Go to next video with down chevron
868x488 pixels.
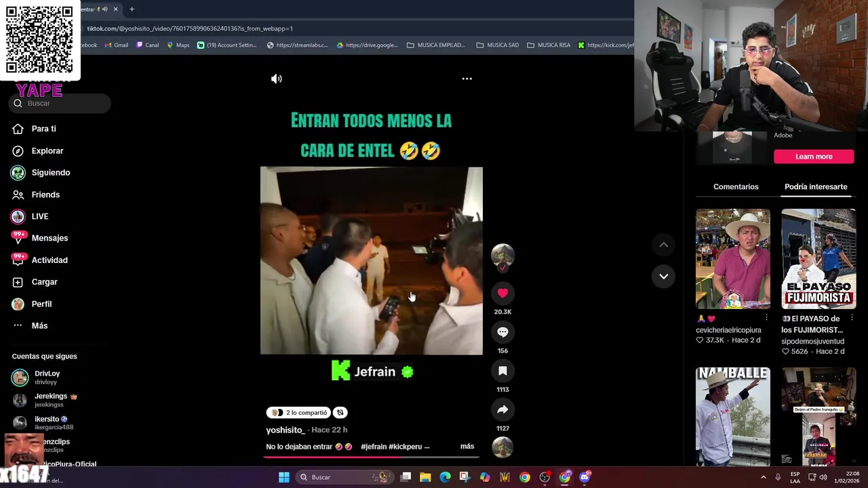click(x=663, y=277)
